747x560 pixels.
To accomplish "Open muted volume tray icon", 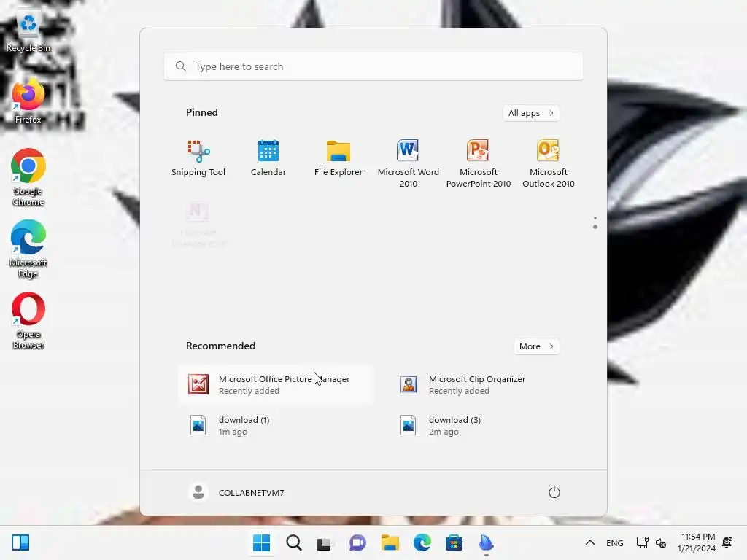I will pos(661,542).
